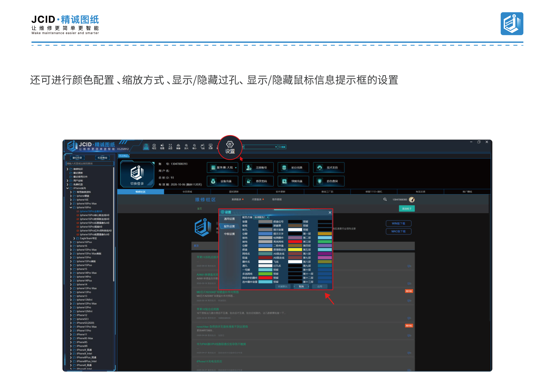Switch to 配色设置 settings tab

pyautogui.click(x=229, y=226)
